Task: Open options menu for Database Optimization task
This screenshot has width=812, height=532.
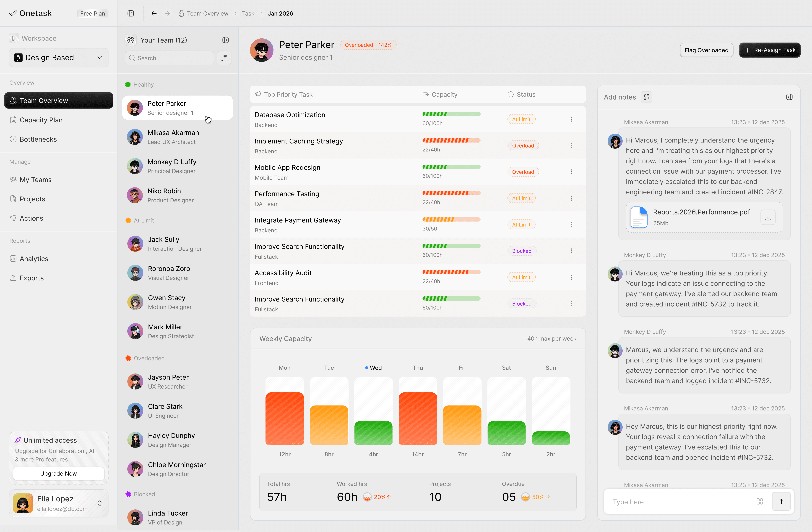Action: [x=571, y=119]
